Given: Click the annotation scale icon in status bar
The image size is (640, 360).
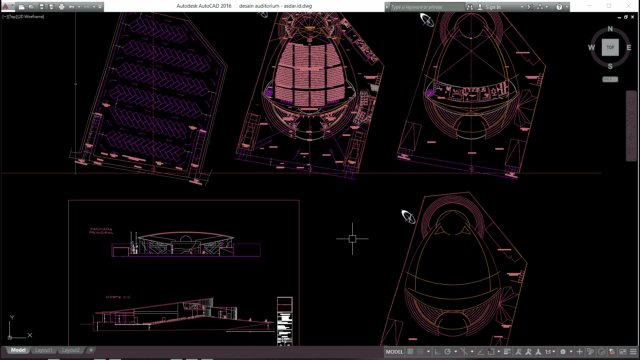Looking at the screenshot, I should pyautogui.click(x=538, y=352).
